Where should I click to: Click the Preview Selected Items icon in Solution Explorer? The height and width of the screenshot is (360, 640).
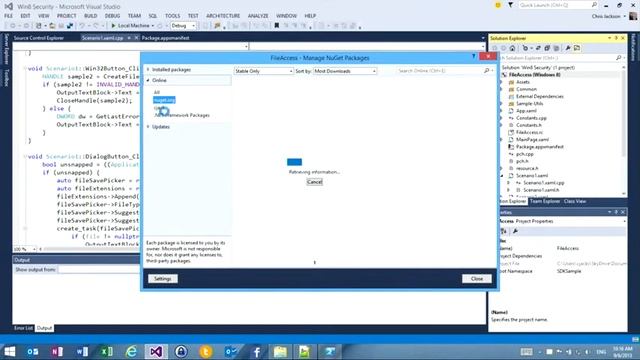pyautogui.click(x=577, y=48)
